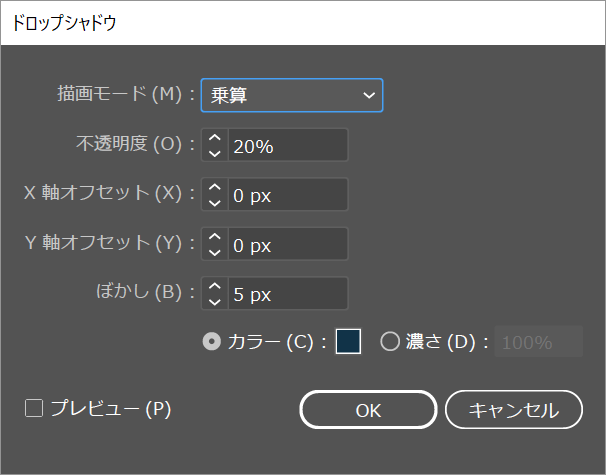The image size is (606, 475).
Task: Select the カラー radio button
Action: point(211,341)
